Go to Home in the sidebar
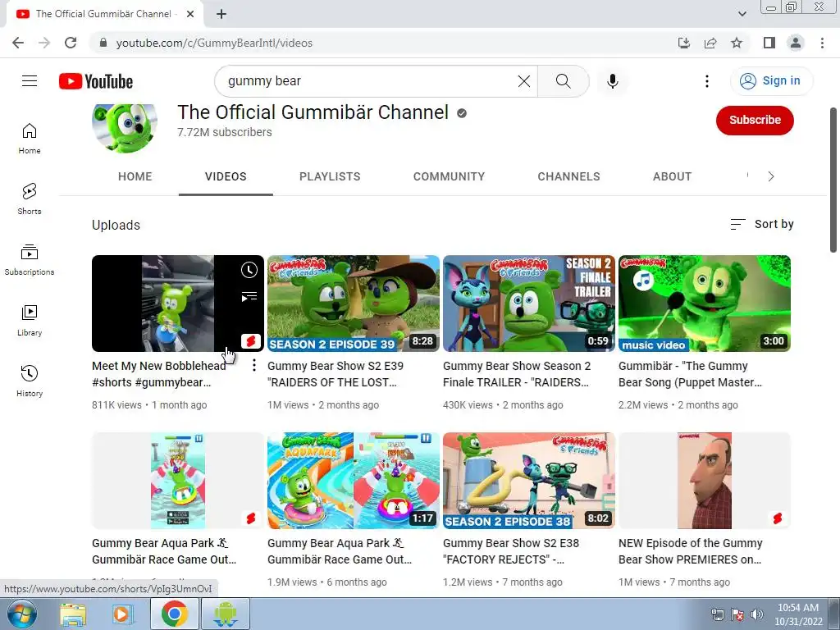 (30, 139)
